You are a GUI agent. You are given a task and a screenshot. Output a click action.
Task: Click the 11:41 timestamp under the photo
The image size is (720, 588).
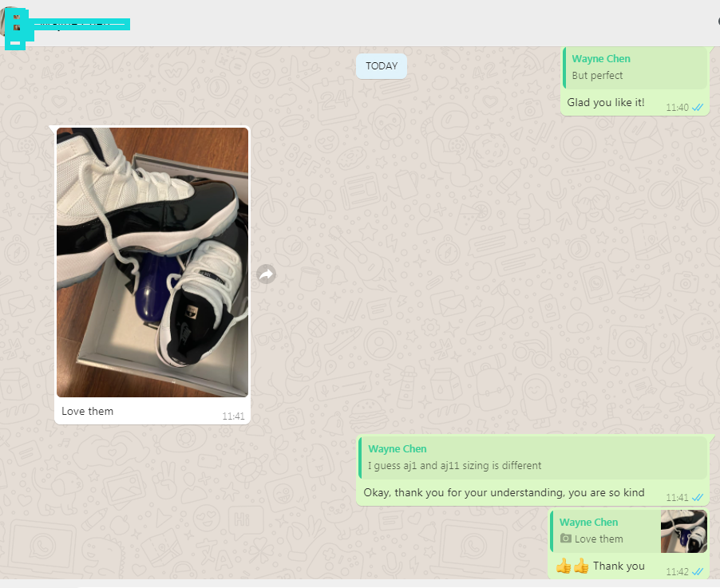tap(233, 416)
